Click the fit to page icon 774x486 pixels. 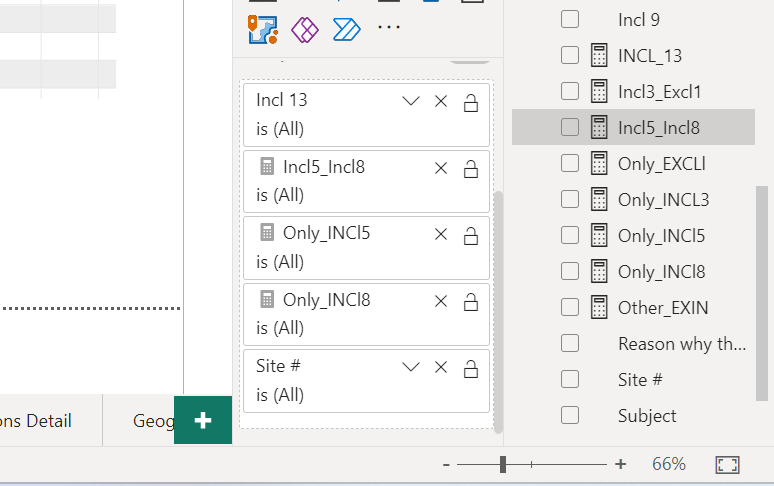click(728, 465)
